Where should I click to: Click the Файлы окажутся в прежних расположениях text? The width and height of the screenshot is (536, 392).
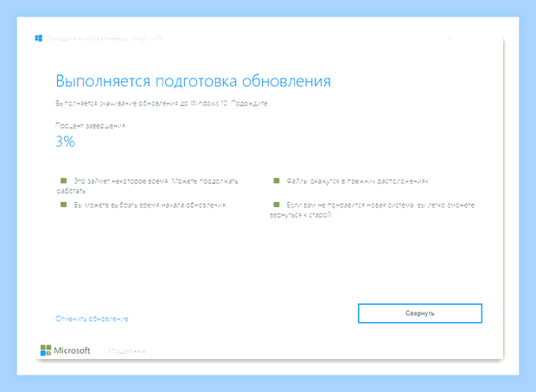(x=357, y=181)
